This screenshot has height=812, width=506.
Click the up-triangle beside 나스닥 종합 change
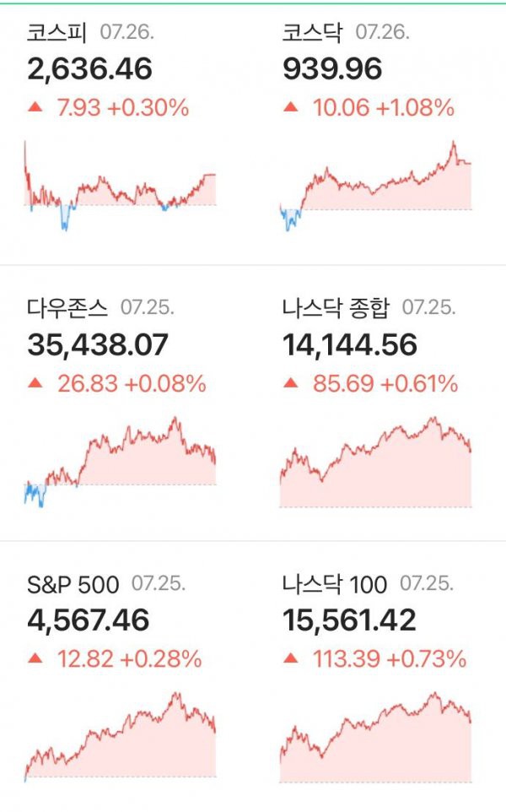pyautogui.click(x=291, y=382)
